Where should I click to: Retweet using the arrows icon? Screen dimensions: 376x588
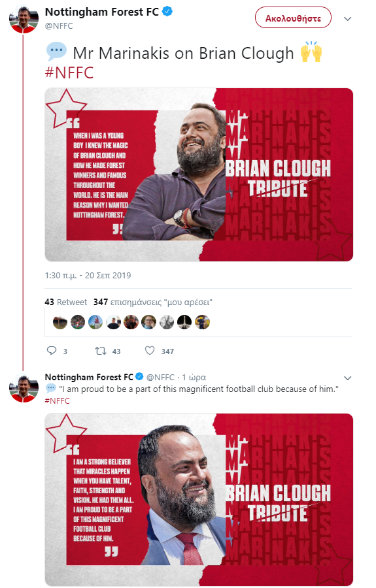(100, 351)
